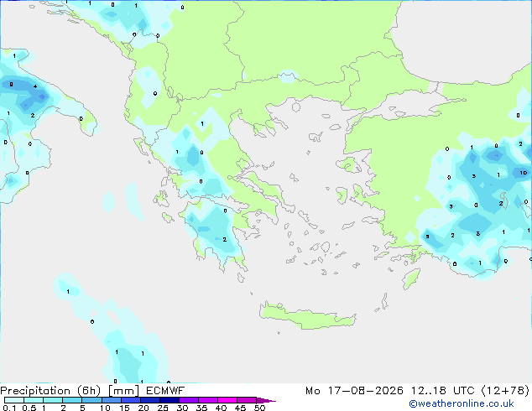Click the legend scale label '20'
This screenshot has height=411, width=532.
click(x=143, y=408)
